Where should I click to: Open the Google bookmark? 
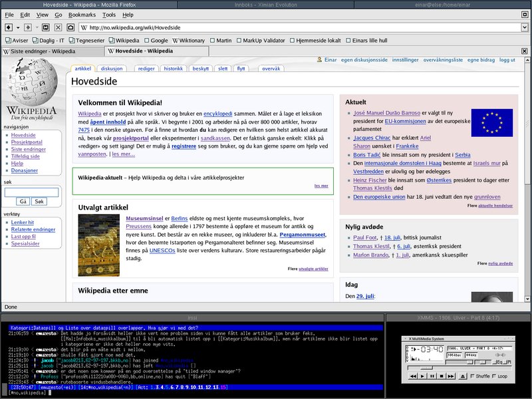tap(156, 41)
